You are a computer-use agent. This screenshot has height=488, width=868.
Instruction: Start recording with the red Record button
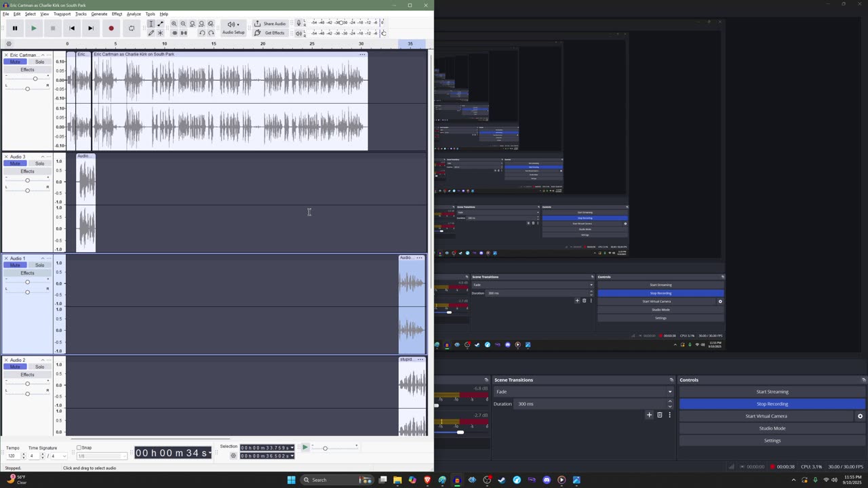[x=111, y=28]
